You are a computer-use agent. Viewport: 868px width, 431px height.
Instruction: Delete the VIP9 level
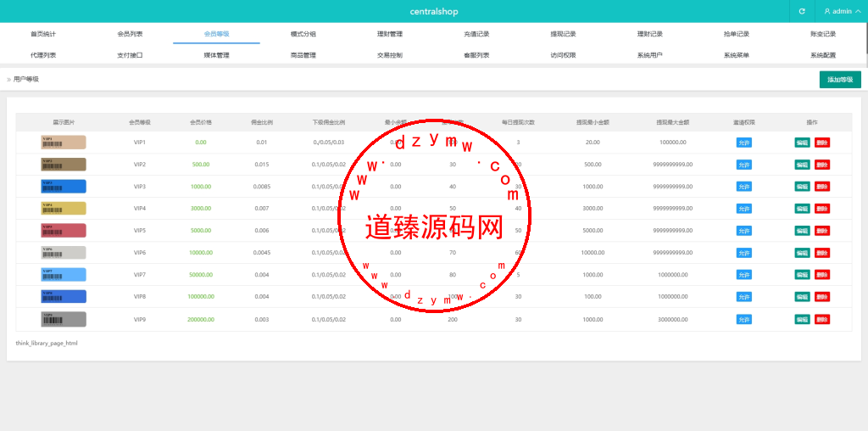[822, 319]
